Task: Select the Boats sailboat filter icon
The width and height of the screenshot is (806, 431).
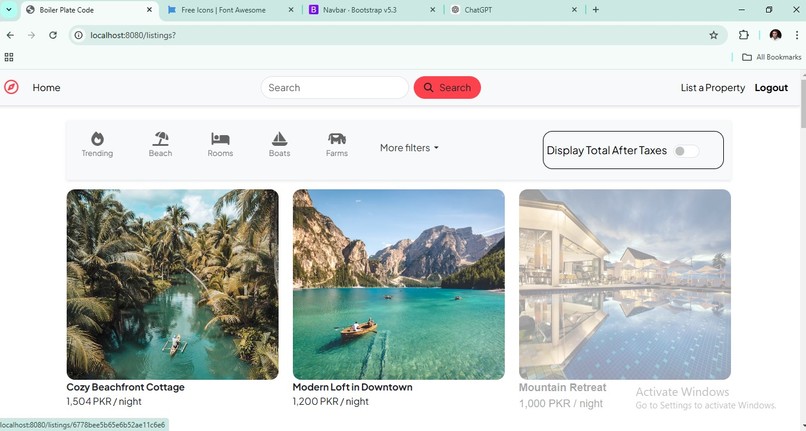Action: (x=279, y=138)
